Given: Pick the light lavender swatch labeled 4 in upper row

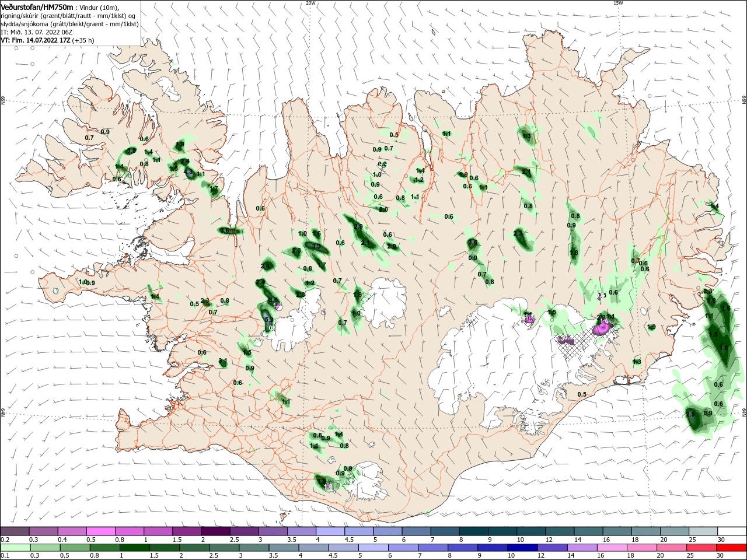Looking at the screenshot, I should (x=330, y=531).
